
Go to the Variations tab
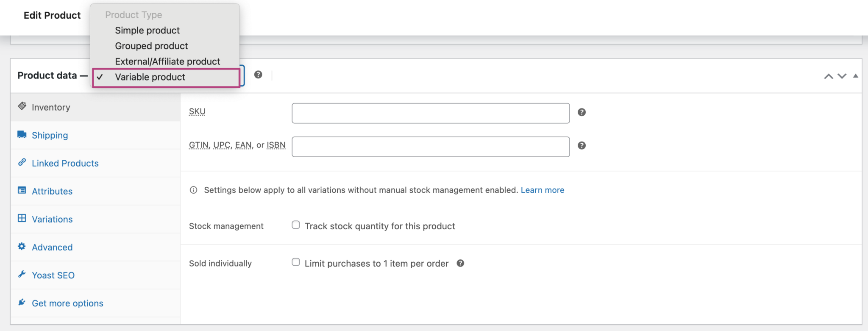click(95, 219)
